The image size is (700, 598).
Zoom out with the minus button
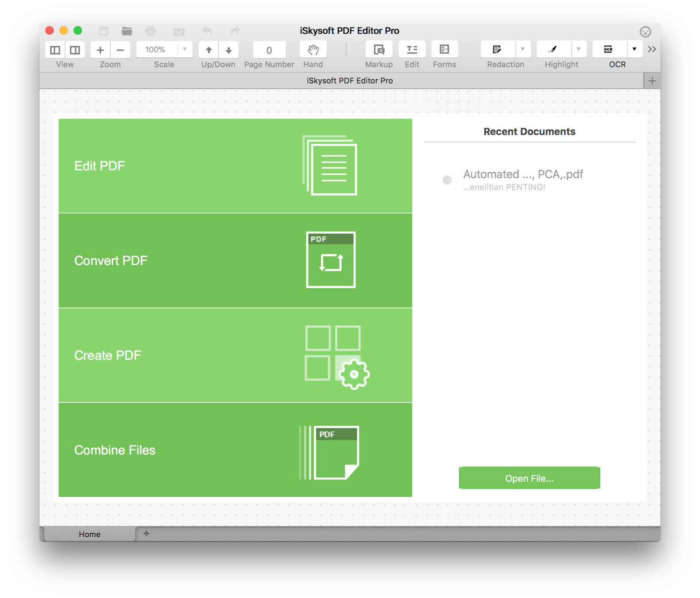pos(120,50)
